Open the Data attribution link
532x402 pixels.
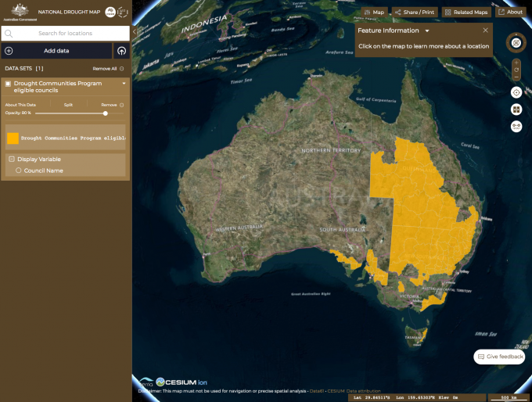click(x=363, y=391)
